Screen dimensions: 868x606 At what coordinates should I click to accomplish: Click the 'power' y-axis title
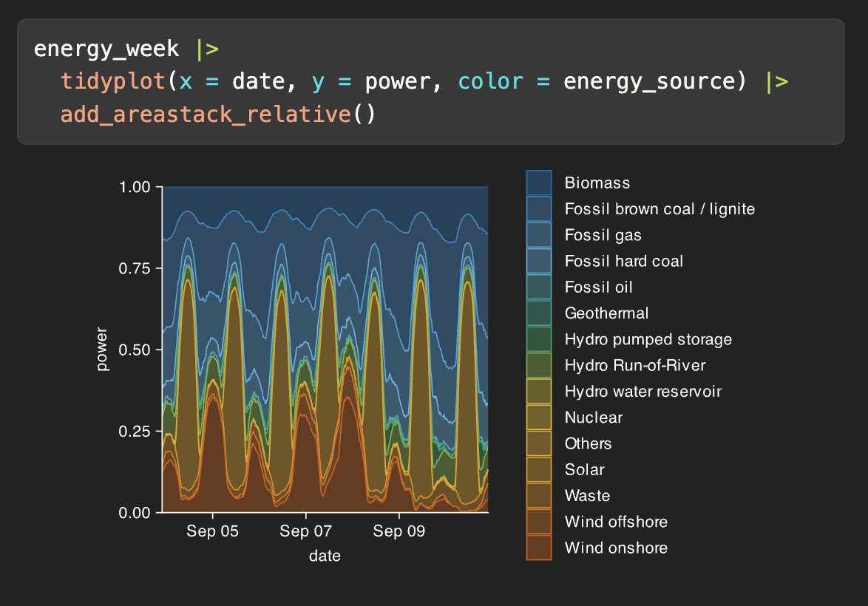(x=101, y=350)
